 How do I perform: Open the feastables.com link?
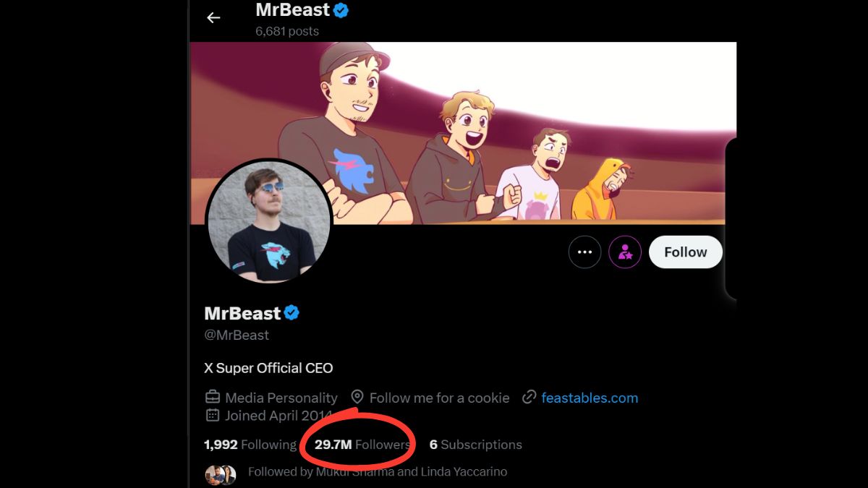tap(590, 398)
